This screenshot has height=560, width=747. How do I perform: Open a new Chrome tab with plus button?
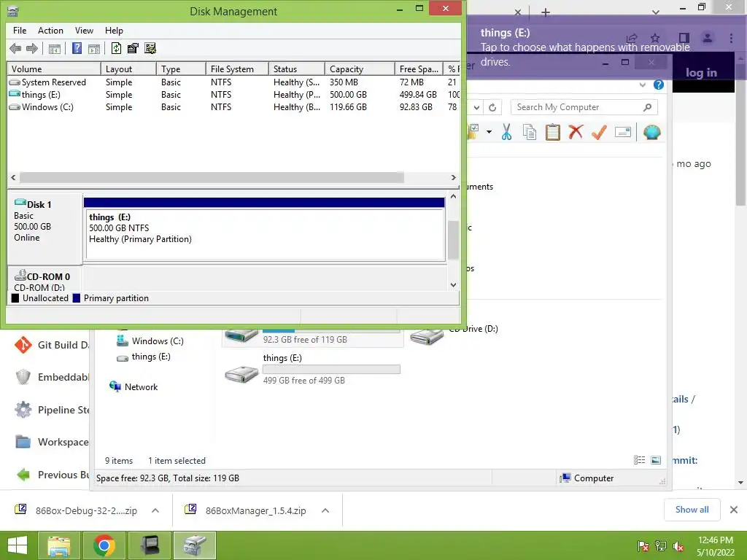[546, 12]
